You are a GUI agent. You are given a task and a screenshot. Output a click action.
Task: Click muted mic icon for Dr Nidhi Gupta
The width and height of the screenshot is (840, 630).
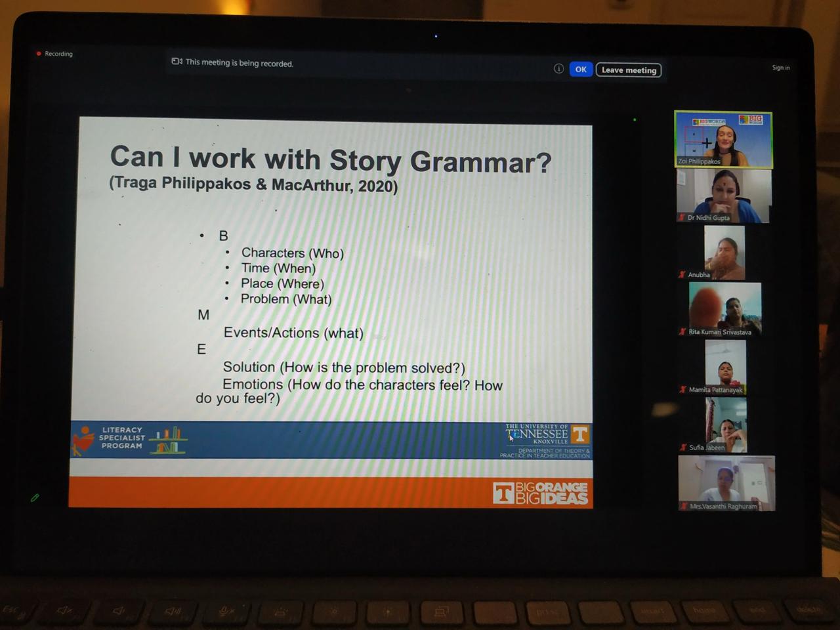(x=682, y=217)
